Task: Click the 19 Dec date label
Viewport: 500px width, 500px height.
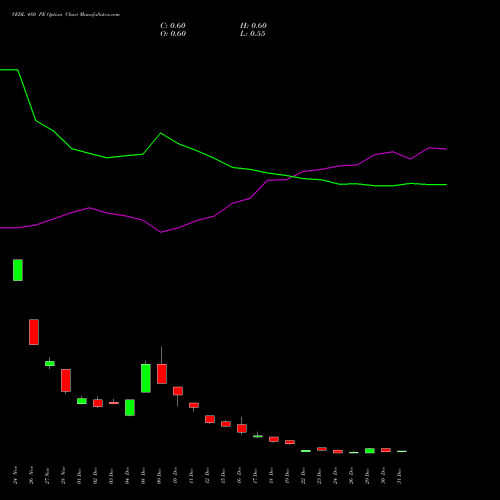Action: click(287, 476)
